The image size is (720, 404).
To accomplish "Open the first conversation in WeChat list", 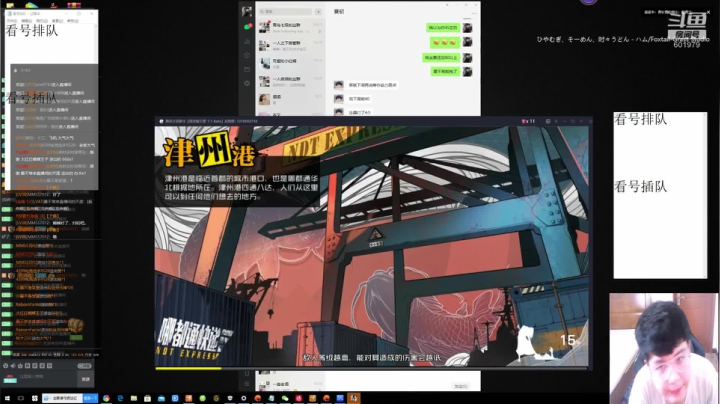I will (x=290, y=28).
